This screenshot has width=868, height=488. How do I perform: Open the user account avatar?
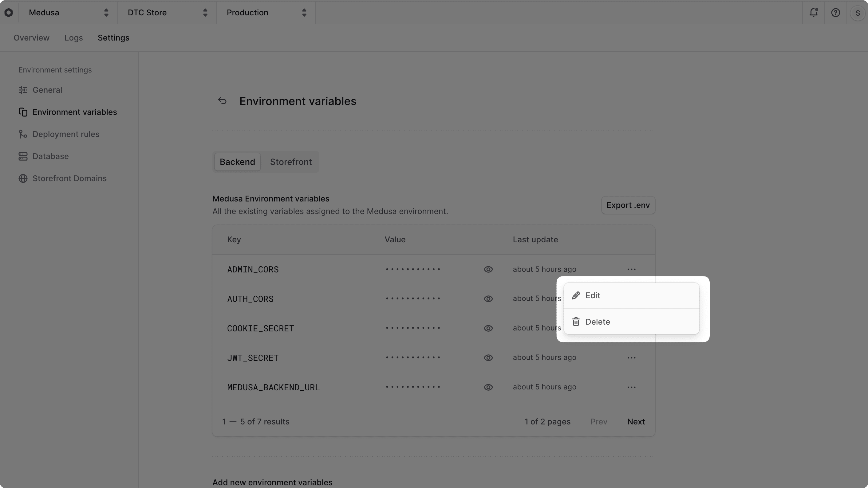coord(858,13)
